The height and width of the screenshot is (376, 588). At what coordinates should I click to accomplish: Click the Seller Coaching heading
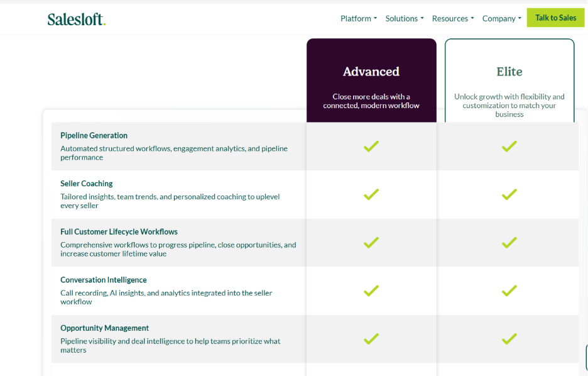[87, 184]
